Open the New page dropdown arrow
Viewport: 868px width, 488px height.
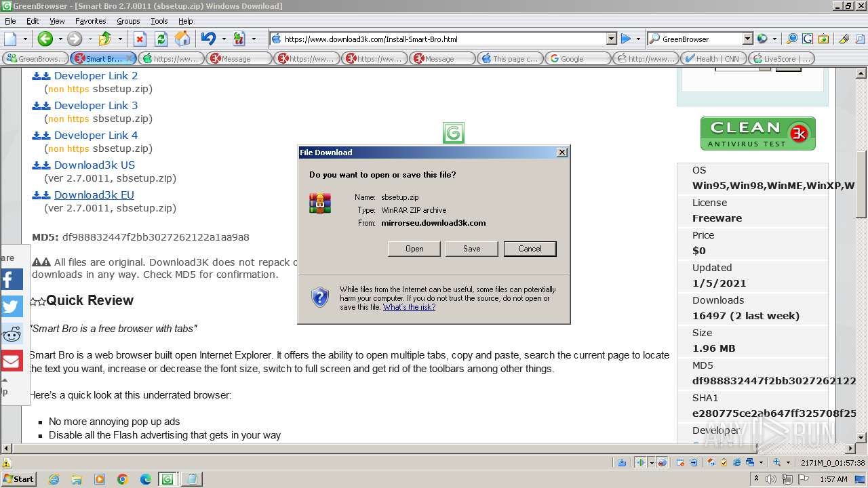tap(25, 39)
